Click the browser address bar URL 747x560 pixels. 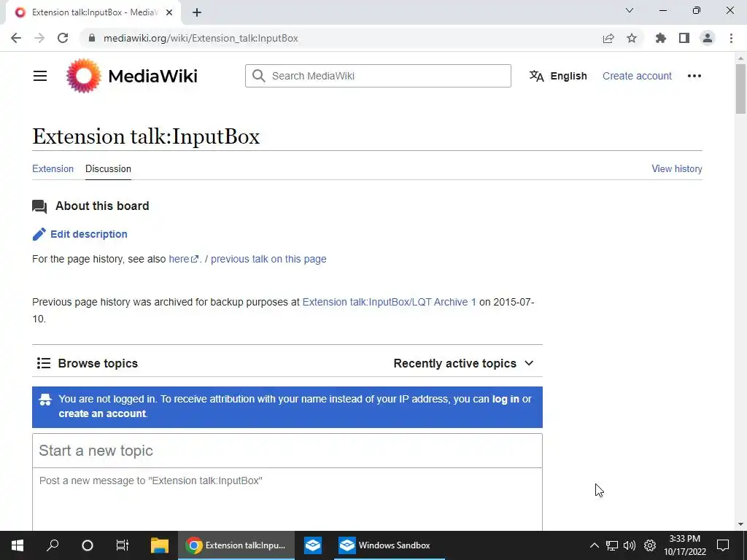tap(201, 38)
